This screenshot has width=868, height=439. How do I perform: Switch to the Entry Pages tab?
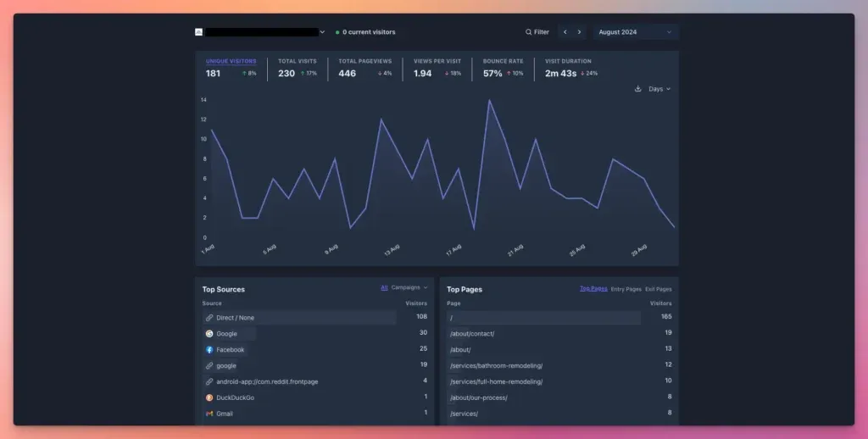(626, 289)
